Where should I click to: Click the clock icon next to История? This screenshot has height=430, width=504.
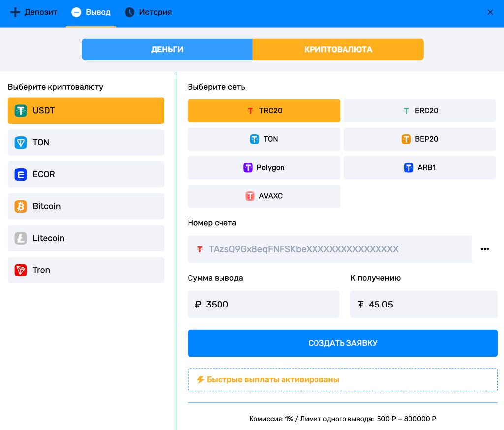pos(128,12)
